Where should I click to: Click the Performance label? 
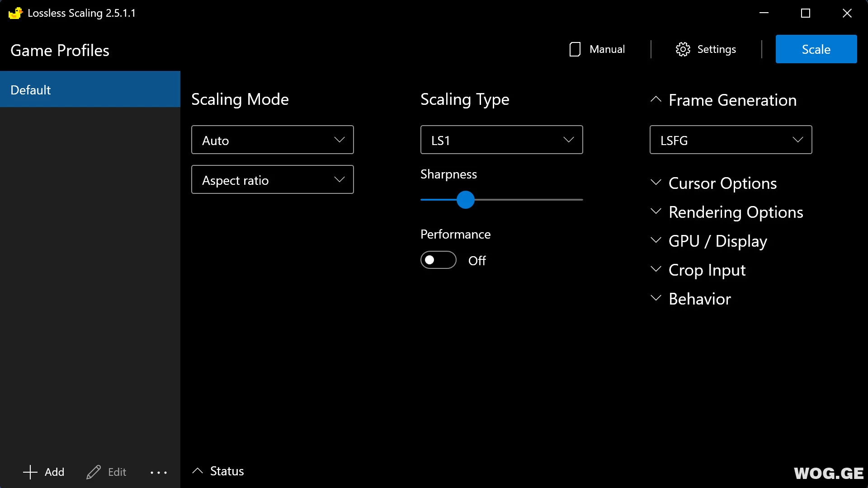coord(455,234)
